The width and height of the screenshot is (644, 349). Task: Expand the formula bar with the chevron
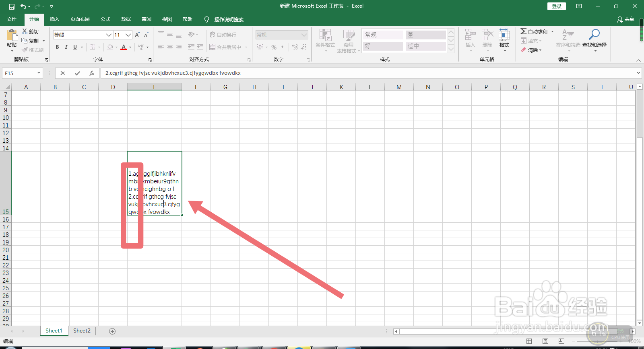[x=638, y=73]
